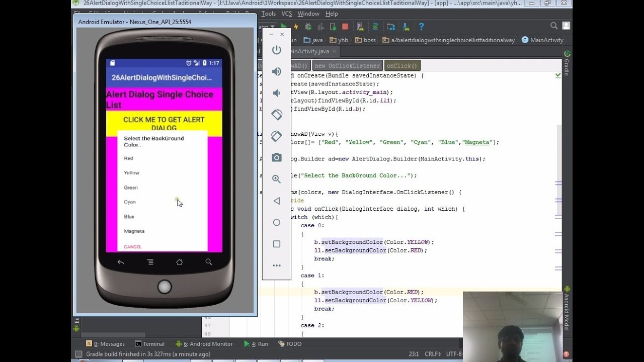Click emulator toolbar Overview square
Viewport: 644px width, 362px height.
point(277,244)
